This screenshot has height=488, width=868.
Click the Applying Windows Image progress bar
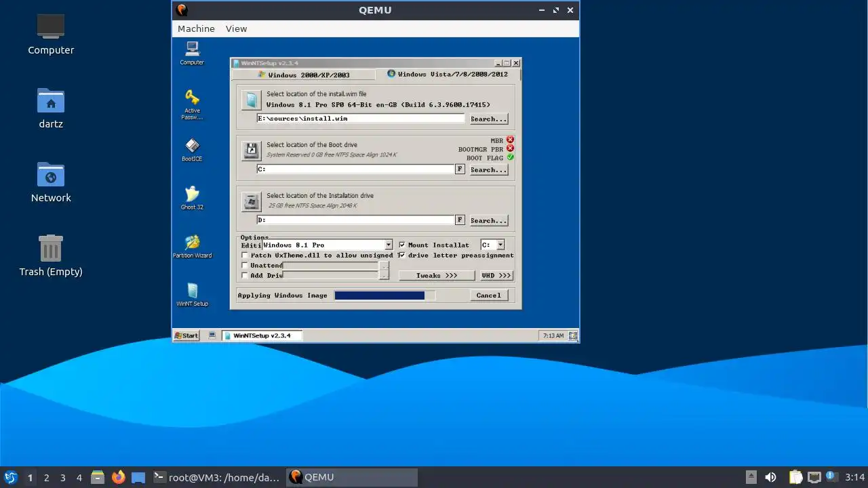[384, 295]
